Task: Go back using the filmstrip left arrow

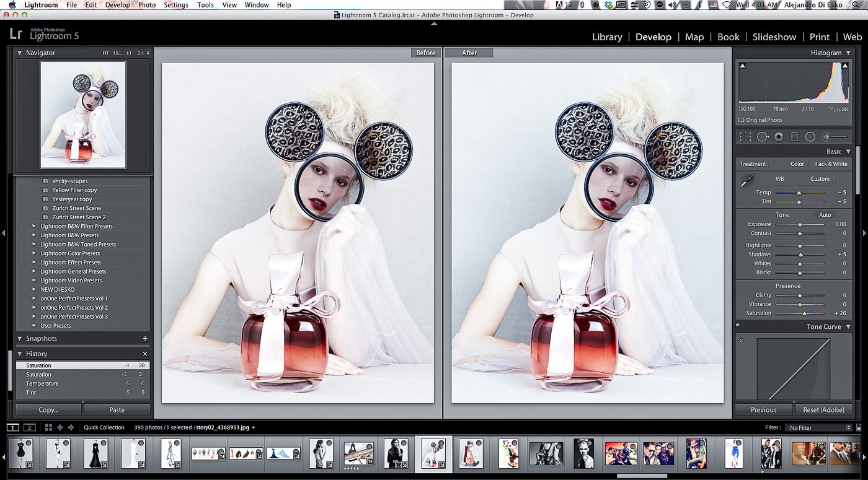Action: pyautogui.click(x=60, y=427)
